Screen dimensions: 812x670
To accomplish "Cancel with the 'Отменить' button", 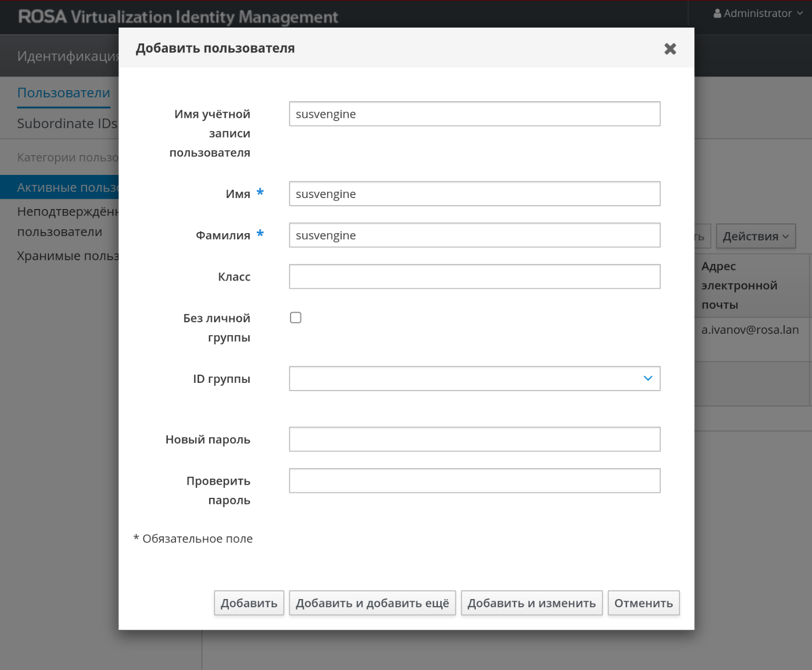I will pos(643,603).
